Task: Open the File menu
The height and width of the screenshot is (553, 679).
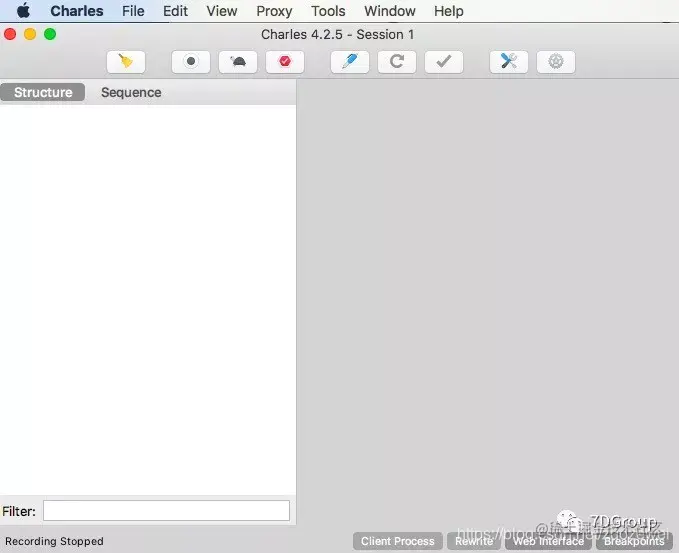Action: [133, 11]
